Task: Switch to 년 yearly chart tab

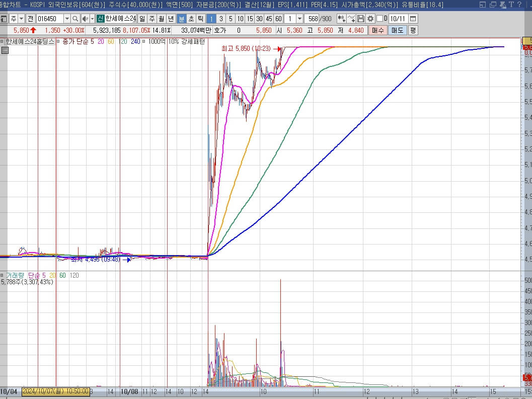Action: coord(171,18)
